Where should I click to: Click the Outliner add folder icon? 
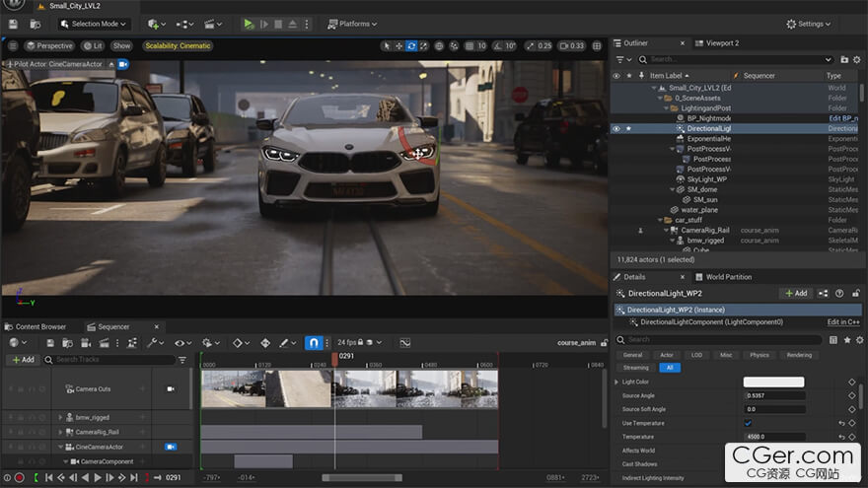point(844,59)
